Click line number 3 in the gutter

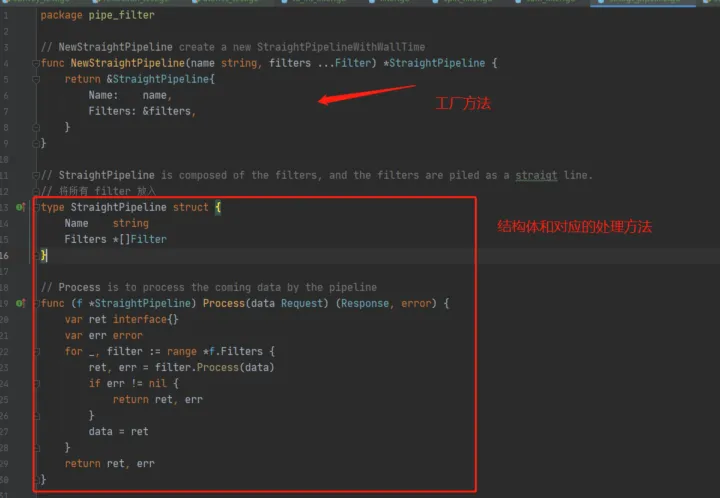(x=6, y=47)
